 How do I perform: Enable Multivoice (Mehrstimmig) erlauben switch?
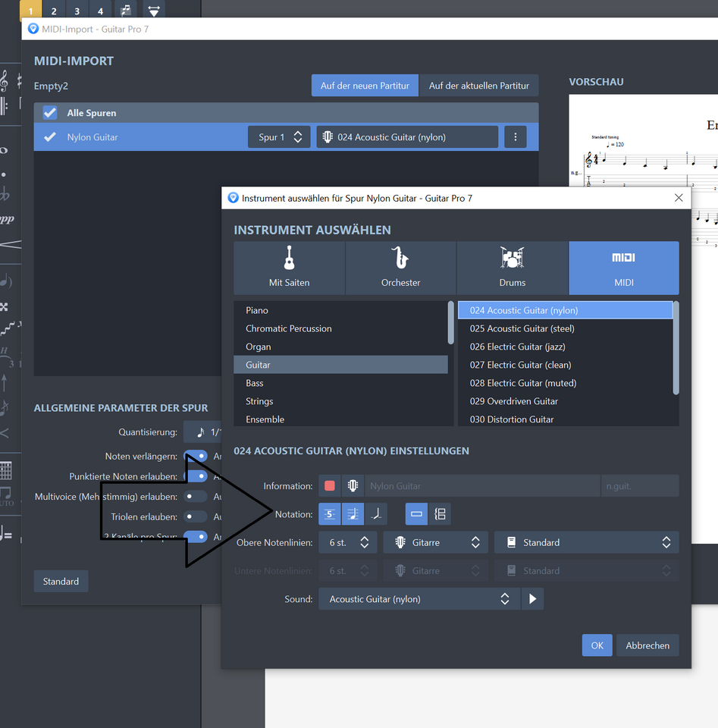pyautogui.click(x=196, y=496)
